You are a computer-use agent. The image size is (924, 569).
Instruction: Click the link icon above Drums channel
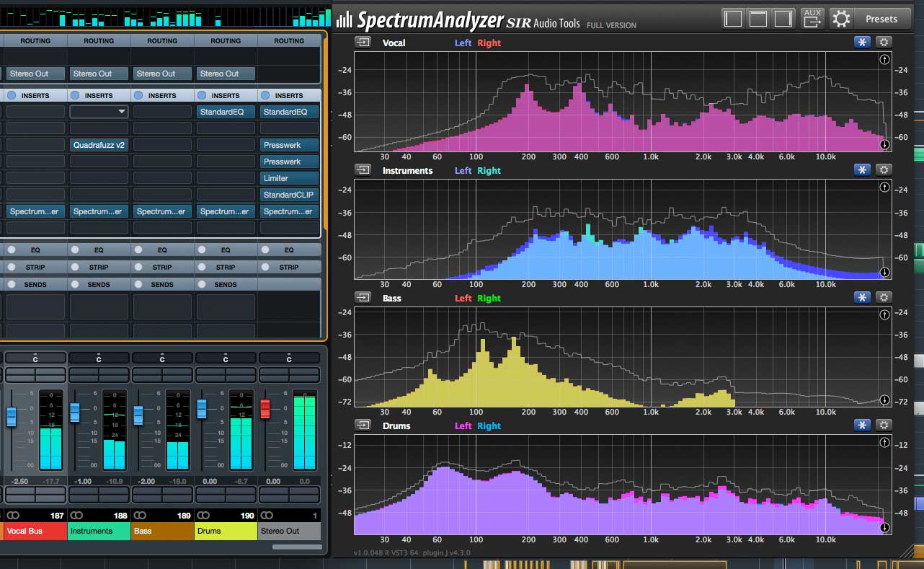[203, 516]
